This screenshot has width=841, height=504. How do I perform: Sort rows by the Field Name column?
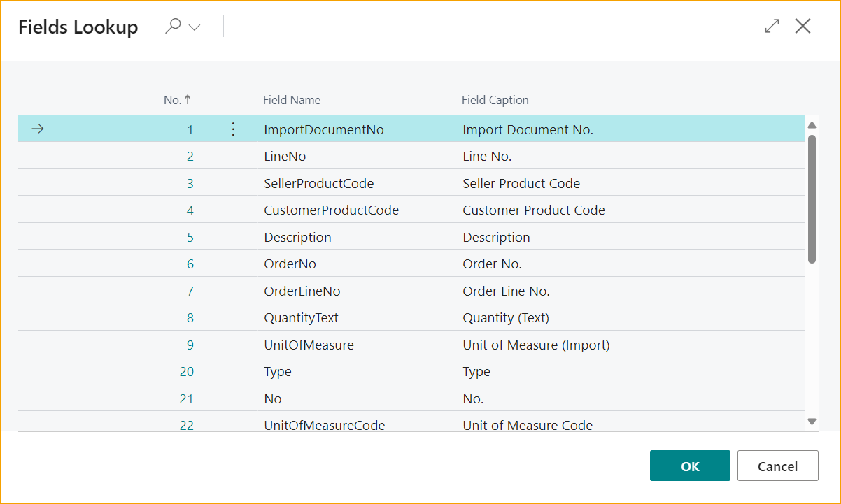pos(292,100)
